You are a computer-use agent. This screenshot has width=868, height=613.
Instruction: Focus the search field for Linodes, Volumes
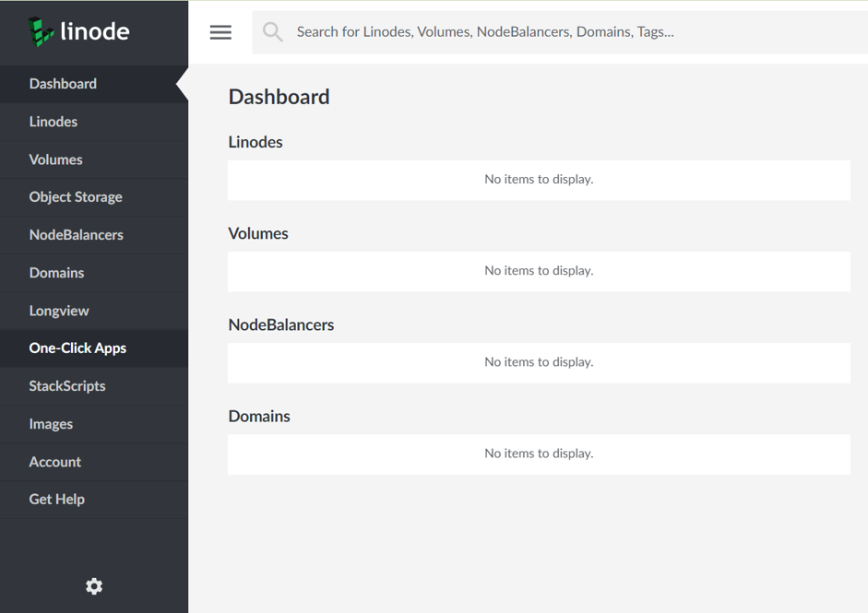560,32
